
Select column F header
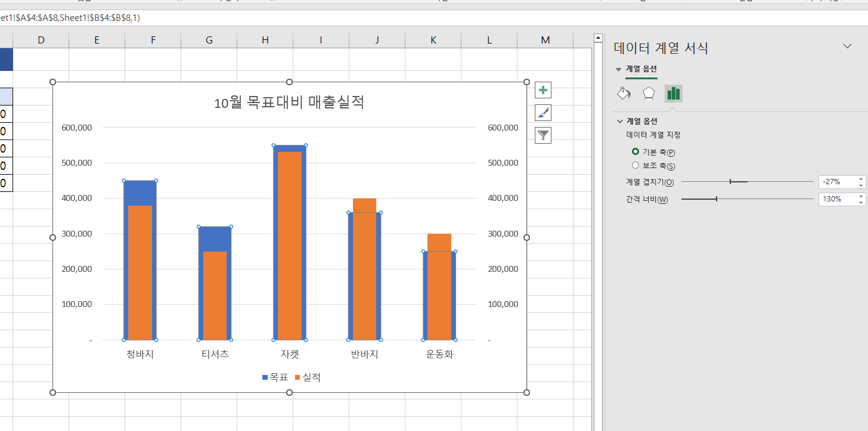tap(153, 40)
